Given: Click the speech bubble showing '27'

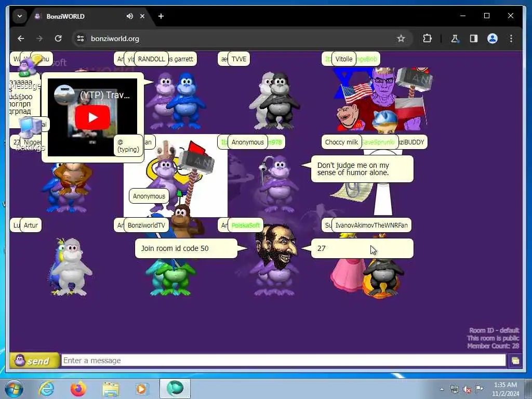Looking at the screenshot, I should point(362,248).
